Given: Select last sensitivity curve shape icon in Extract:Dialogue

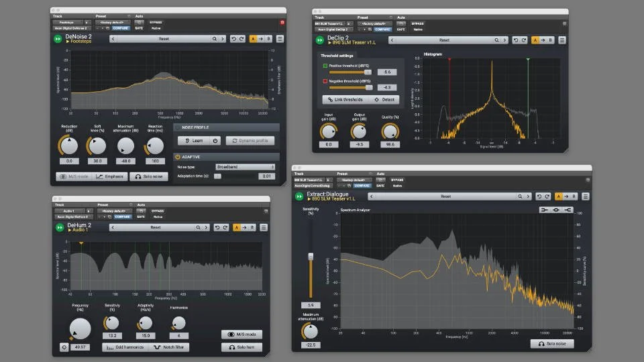Looking at the screenshot, I should tap(568, 210).
